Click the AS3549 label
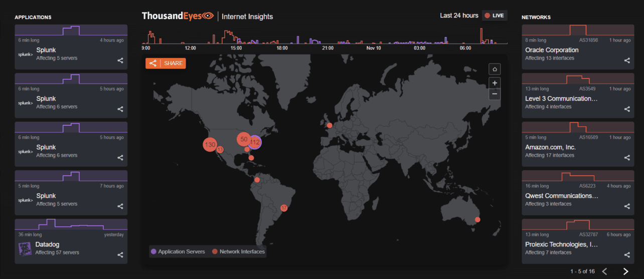Screen dimensions: 644x279 pyautogui.click(x=587, y=89)
